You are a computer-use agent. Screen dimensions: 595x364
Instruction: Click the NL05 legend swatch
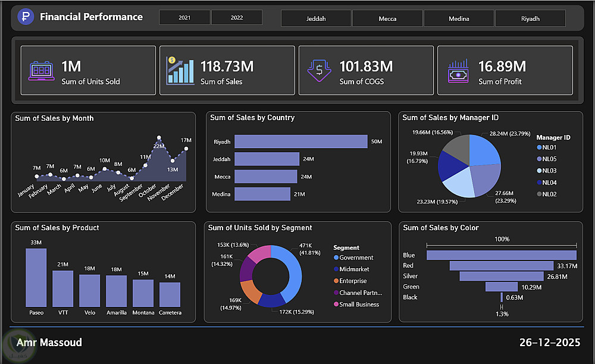click(x=539, y=159)
